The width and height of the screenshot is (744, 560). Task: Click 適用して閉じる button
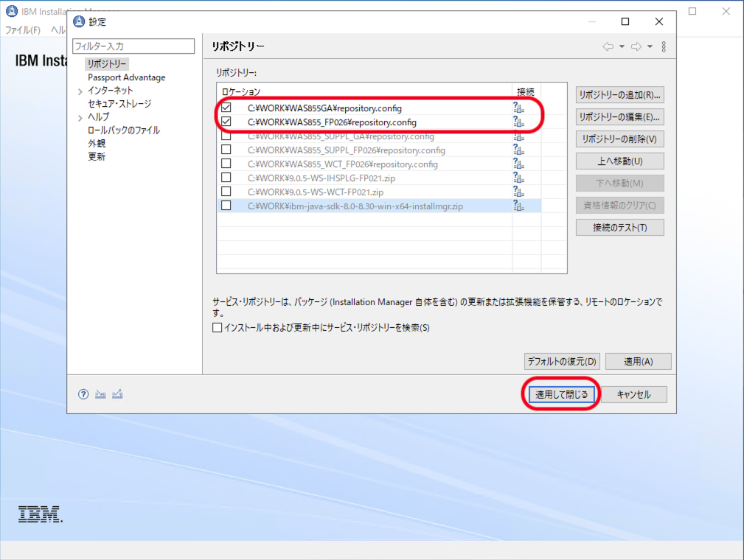[562, 394]
